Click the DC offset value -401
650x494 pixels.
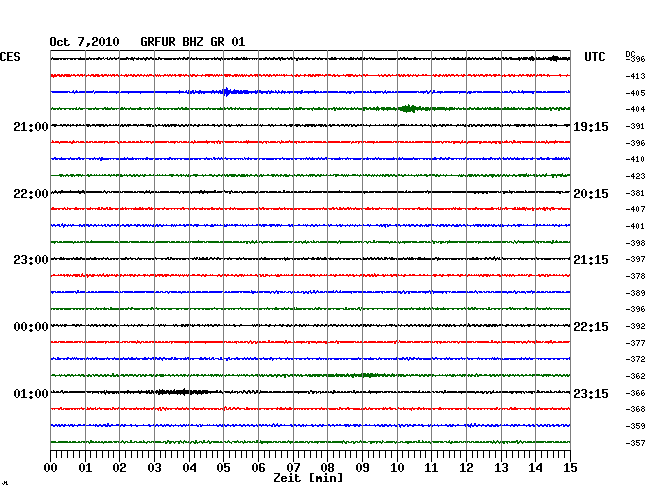(x=635, y=226)
